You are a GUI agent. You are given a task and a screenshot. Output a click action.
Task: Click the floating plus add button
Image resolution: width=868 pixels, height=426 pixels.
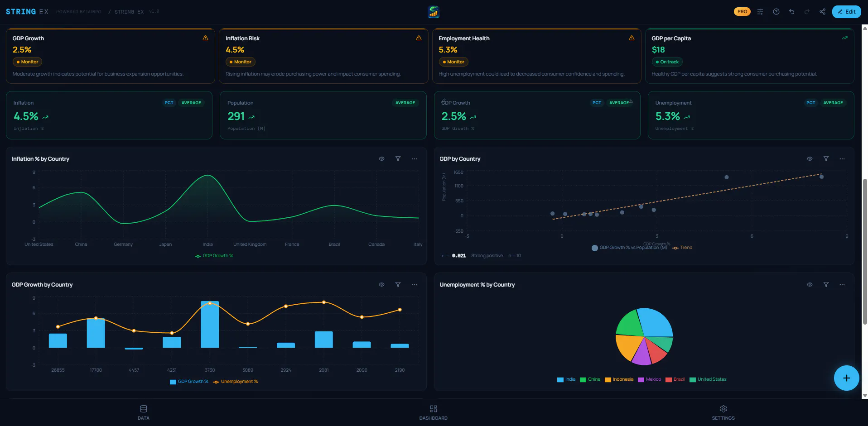pos(846,378)
